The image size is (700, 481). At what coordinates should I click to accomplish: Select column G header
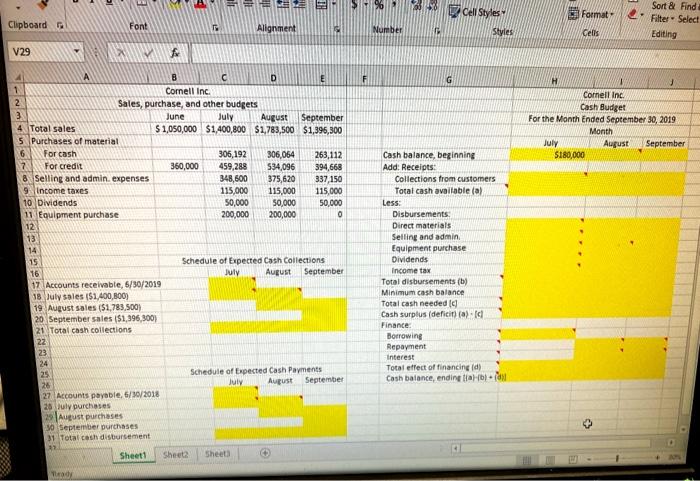coord(448,79)
